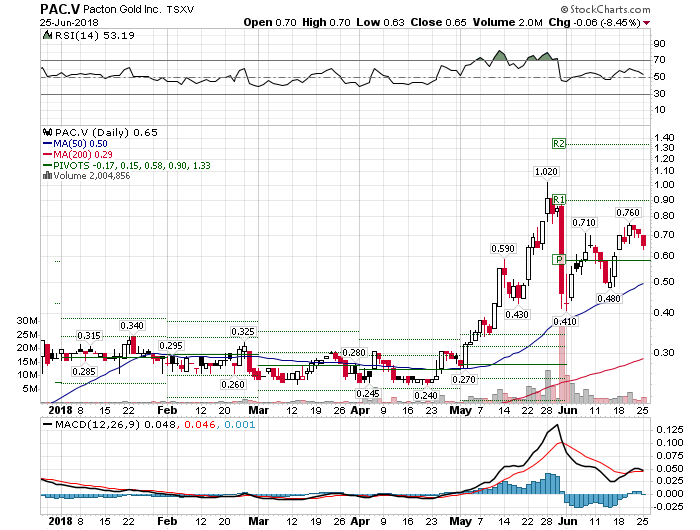700x530 pixels.
Task: Click the 0.760 high price label
Action: tap(628, 213)
